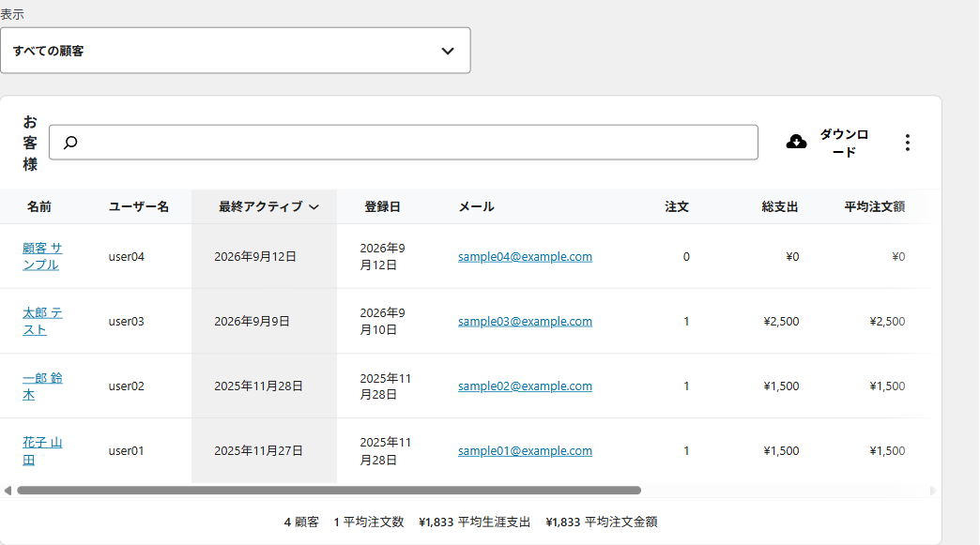Image resolution: width=980 pixels, height=545 pixels.
Task: Open customer 花子 山田 profile link
Action: [42, 451]
